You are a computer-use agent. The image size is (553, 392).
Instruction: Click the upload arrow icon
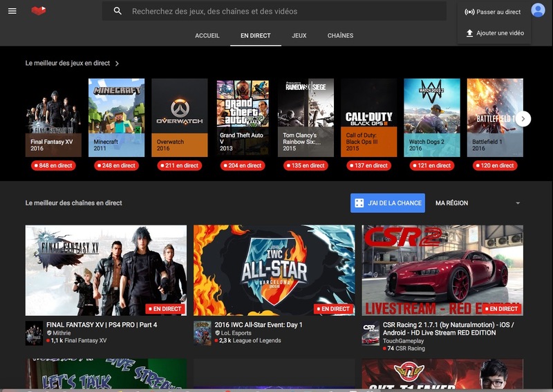469,33
